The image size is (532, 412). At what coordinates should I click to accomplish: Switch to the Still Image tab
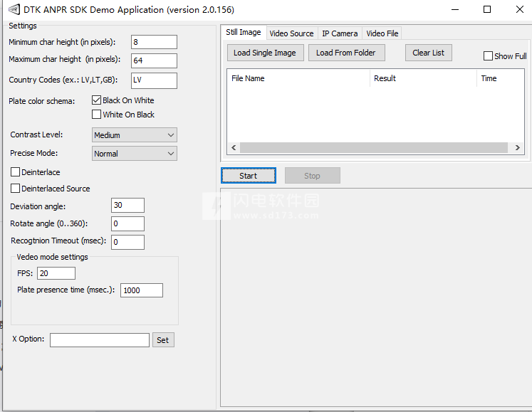pyautogui.click(x=244, y=32)
